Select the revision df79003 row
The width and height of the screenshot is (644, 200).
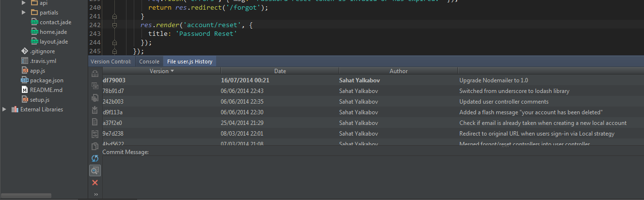[x=373, y=80]
